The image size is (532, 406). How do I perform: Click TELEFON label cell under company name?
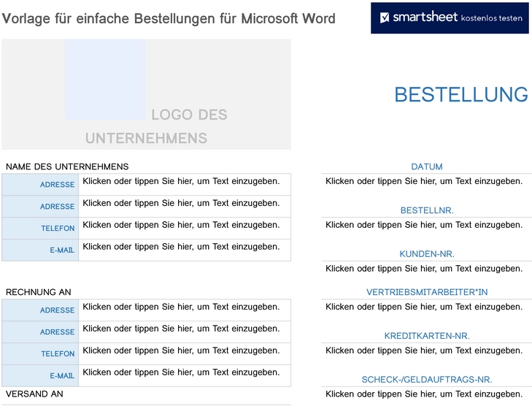pyautogui.click(x=40, y=228)
